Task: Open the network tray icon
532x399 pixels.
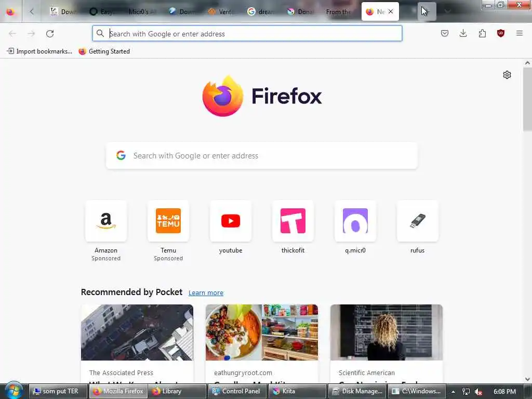Action: click(x=466, y=392)
